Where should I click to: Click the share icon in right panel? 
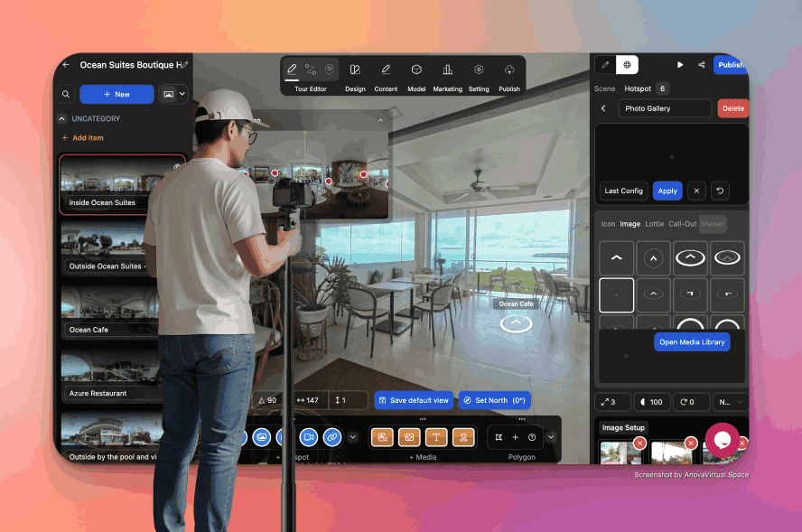point(701,65)
